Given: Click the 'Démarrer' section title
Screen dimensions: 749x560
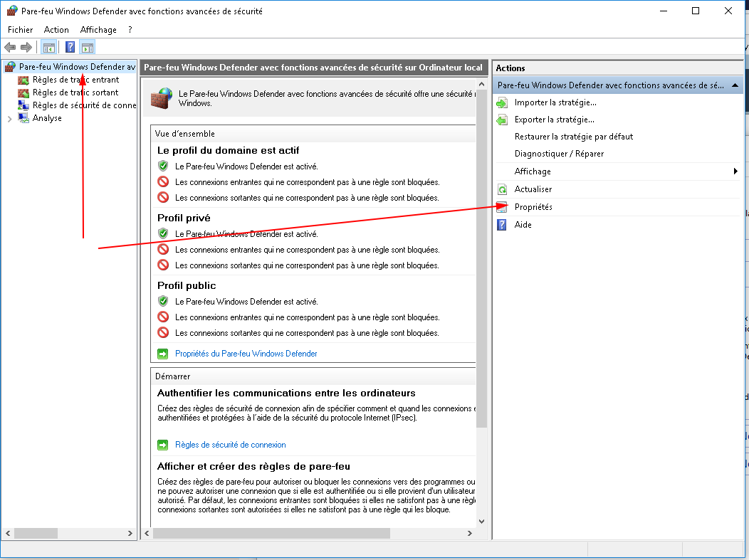Looking at the screenshot, I should 173,376.
